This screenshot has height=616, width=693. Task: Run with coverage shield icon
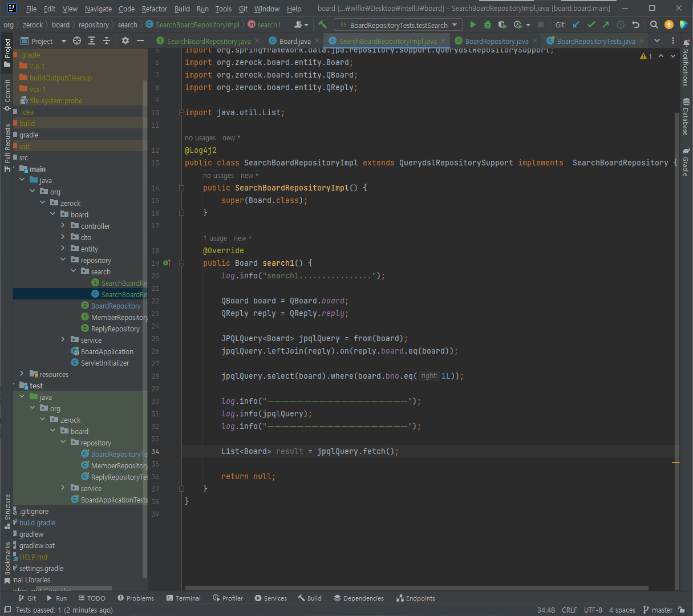point(502,25)
